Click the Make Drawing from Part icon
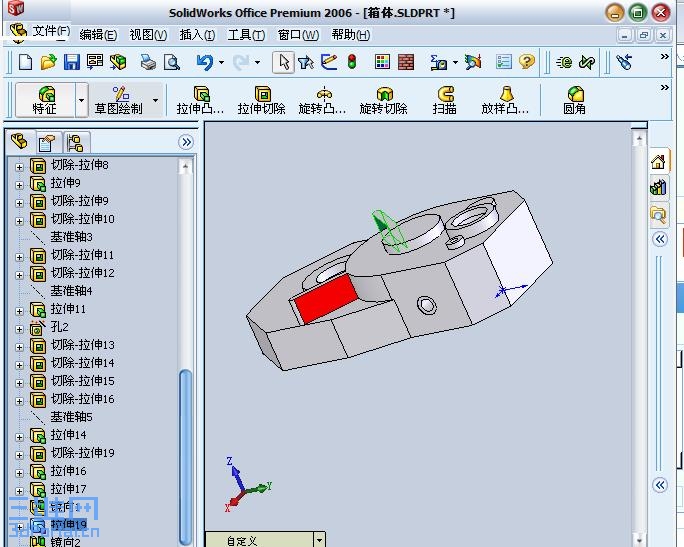This screenshot has width=684, height=547. 95,62
